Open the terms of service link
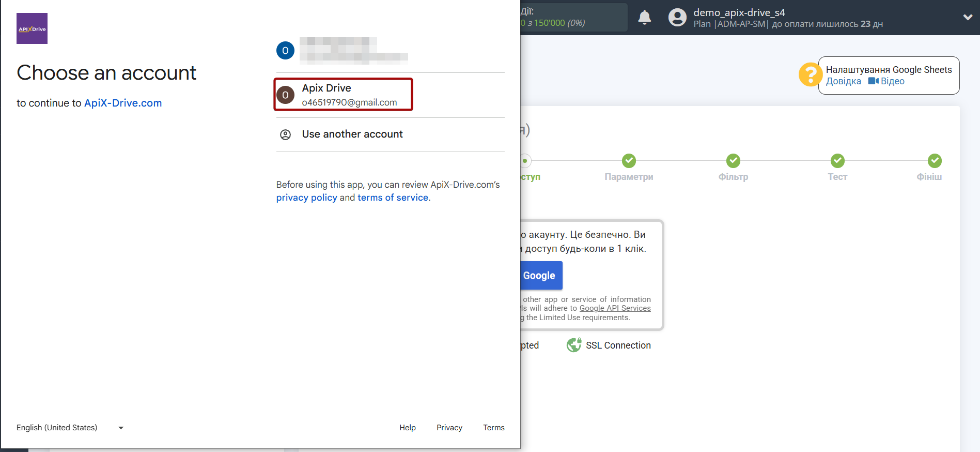Screen dimensions: 980x452 (393, 198)
